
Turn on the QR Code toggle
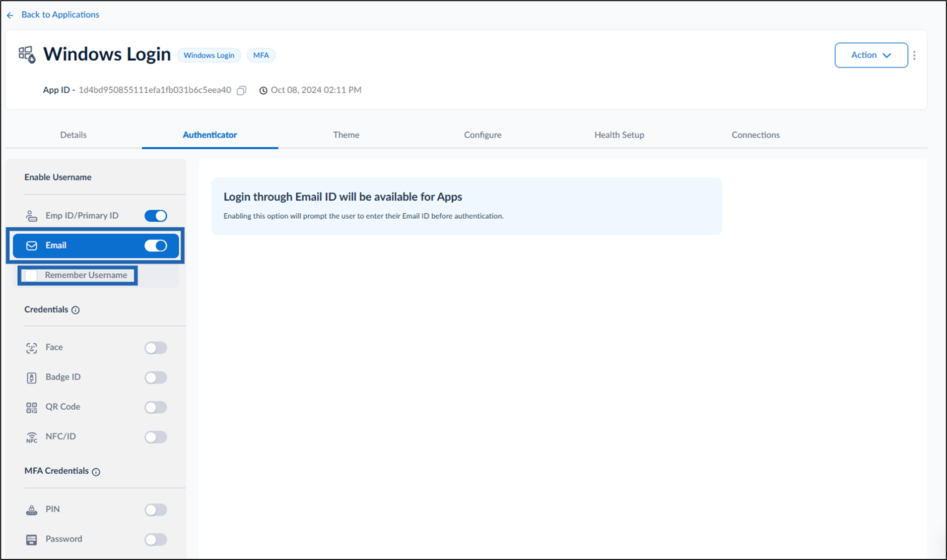pos(156,407)
